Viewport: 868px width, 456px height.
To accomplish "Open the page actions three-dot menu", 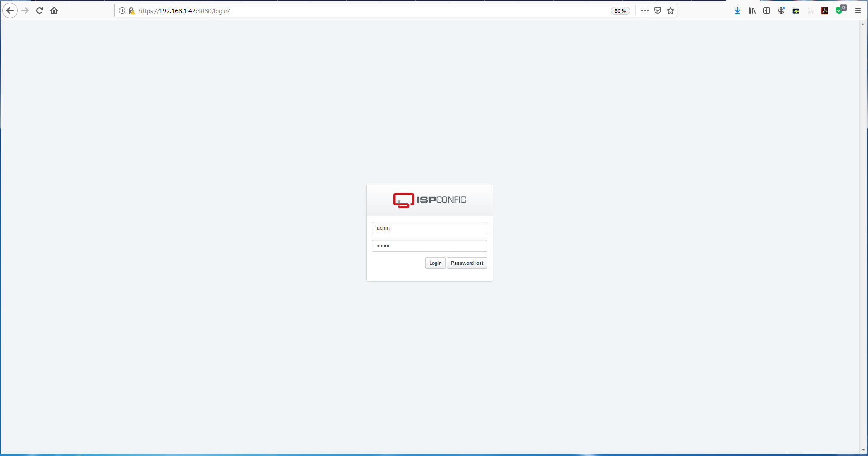I will point(645,10).
